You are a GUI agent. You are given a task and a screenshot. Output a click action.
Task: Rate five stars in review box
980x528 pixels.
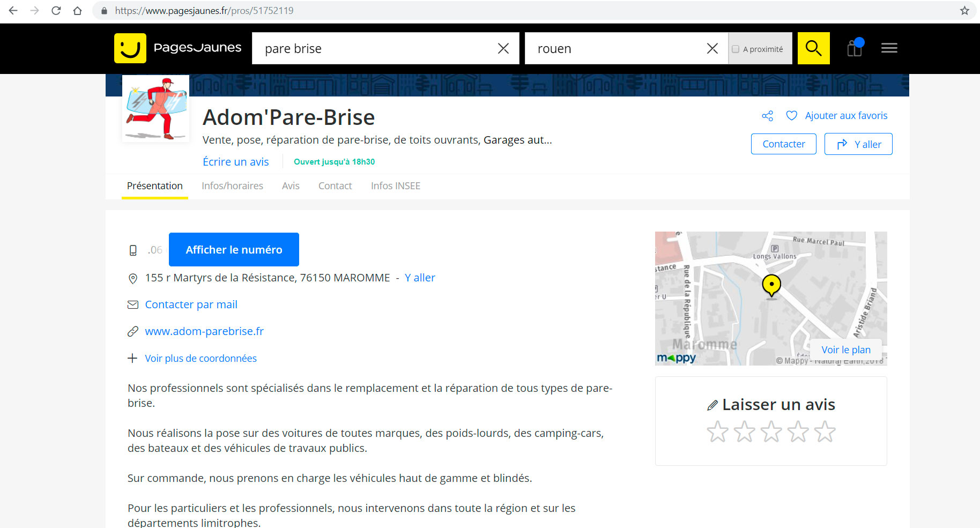coord(825,432)
